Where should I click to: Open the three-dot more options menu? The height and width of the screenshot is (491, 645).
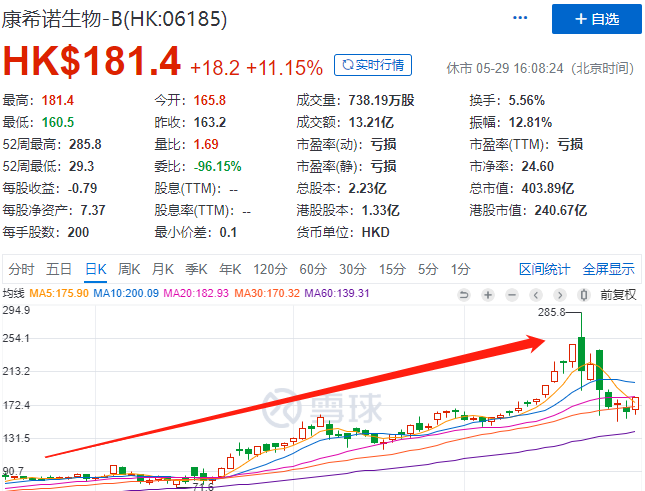click(520, 18)
